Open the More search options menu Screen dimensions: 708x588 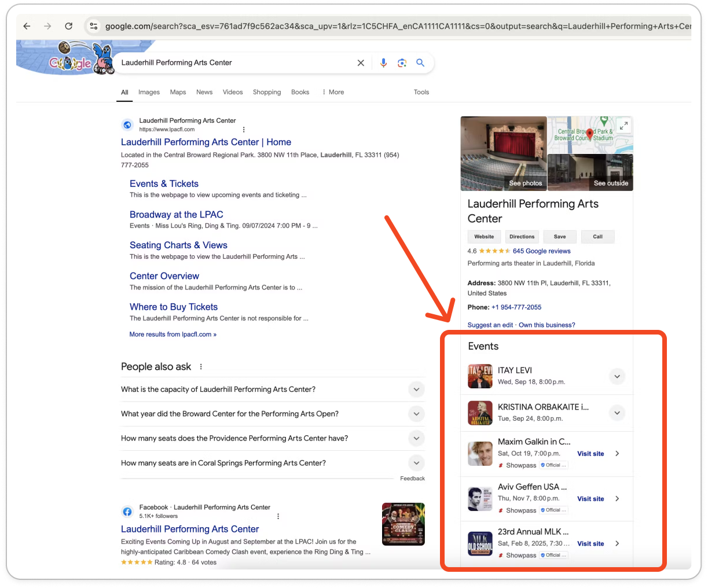[333, 92]
